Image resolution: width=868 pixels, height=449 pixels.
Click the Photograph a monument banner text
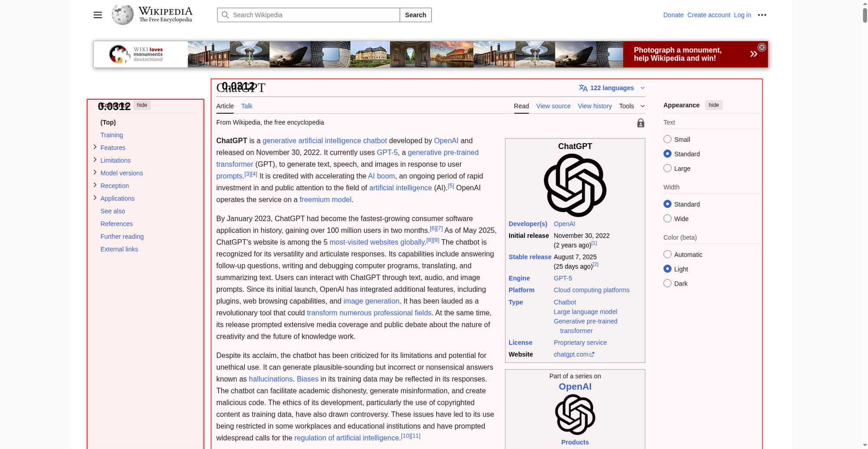click(677, 54)
